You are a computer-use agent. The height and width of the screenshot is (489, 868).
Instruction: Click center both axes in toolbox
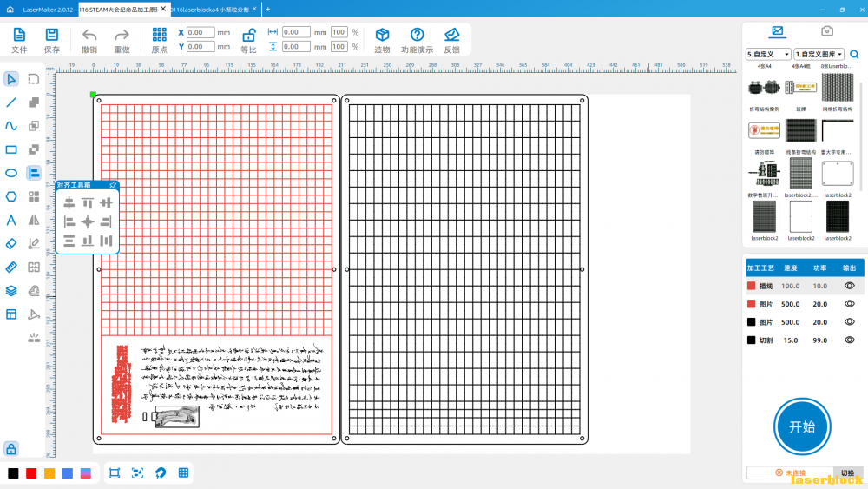pyautogui.click(x=88, y=221)
